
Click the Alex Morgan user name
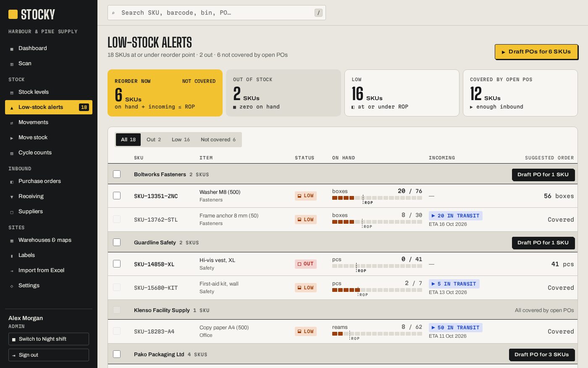point(26,318)
